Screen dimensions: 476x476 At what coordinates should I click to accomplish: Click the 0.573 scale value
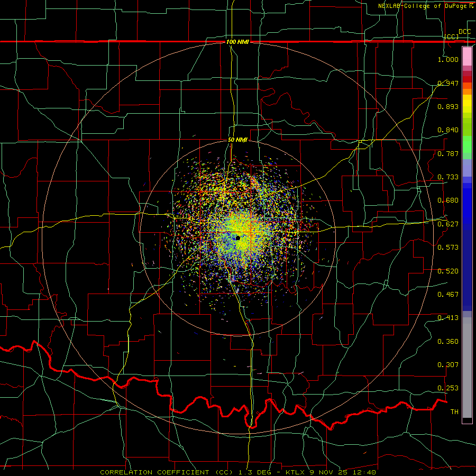tap(448, 248)
